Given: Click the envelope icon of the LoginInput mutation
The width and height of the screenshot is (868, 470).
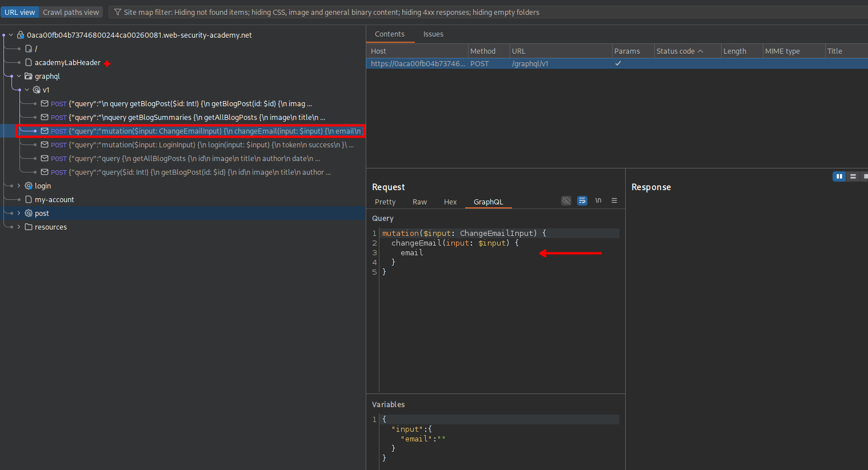Looking at the screenshot, I should coord(45,144).
